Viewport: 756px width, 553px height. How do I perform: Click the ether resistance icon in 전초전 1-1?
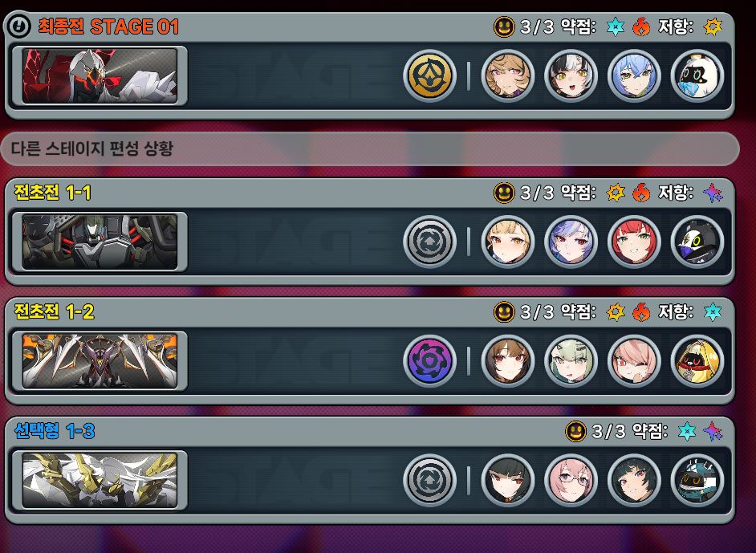[x=713, y=193]
